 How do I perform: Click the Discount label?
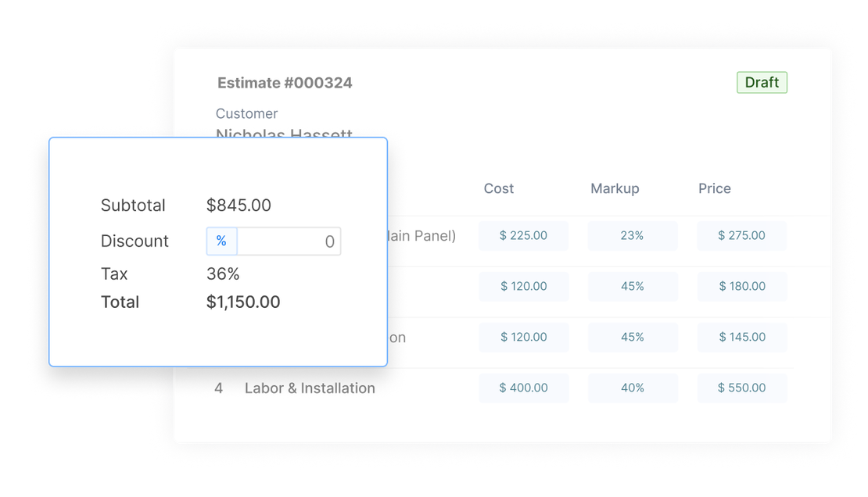point(135,241)
